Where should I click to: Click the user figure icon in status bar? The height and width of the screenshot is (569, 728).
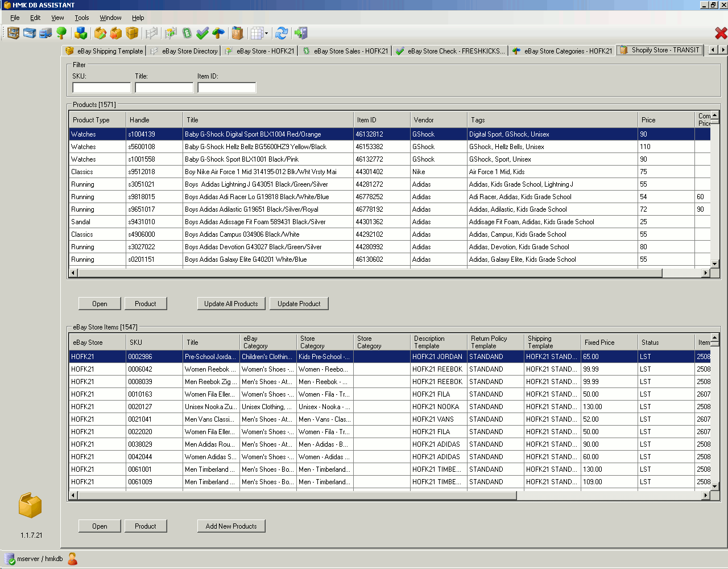(x=72, y=559)
